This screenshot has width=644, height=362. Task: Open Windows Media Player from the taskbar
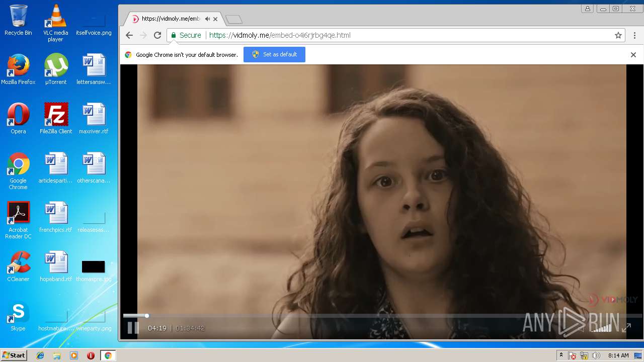click(74, 355)
